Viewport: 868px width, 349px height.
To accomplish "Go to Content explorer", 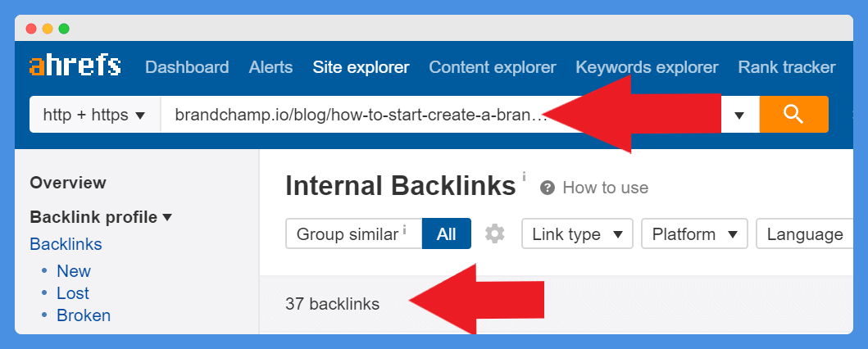I will click(x=492, y=67).
